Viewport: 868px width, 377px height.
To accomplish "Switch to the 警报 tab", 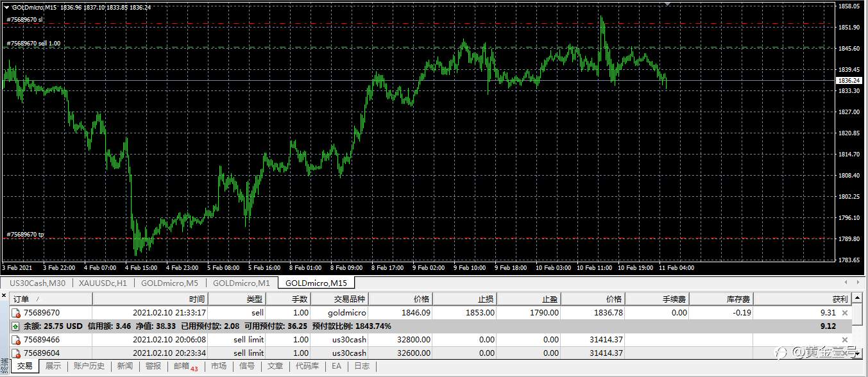I will click(153, 366).
